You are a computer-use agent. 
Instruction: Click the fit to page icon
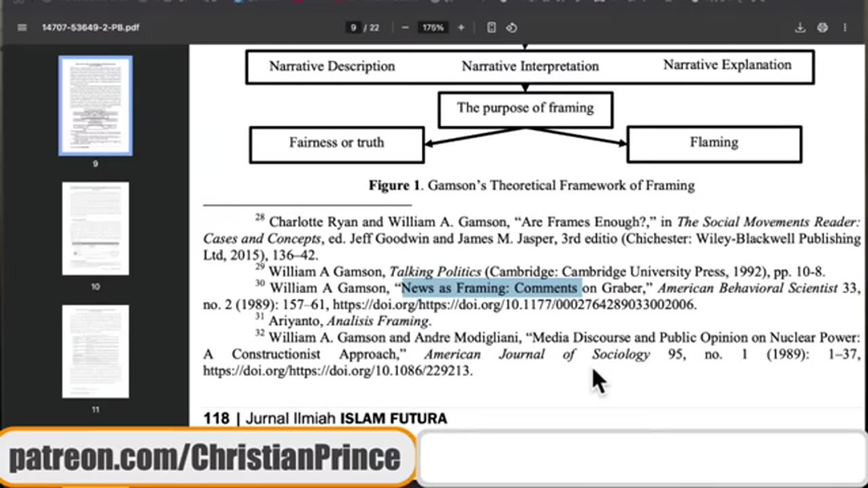point(492,28)
